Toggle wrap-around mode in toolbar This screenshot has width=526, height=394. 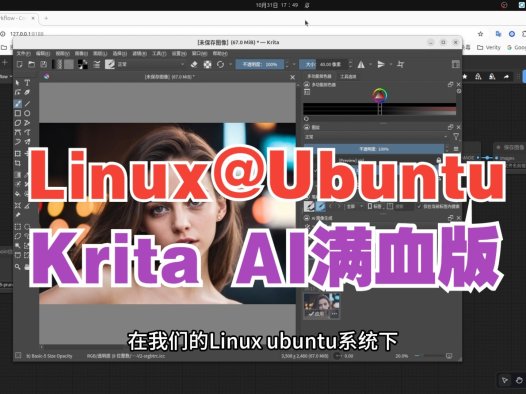coord(400,64)
